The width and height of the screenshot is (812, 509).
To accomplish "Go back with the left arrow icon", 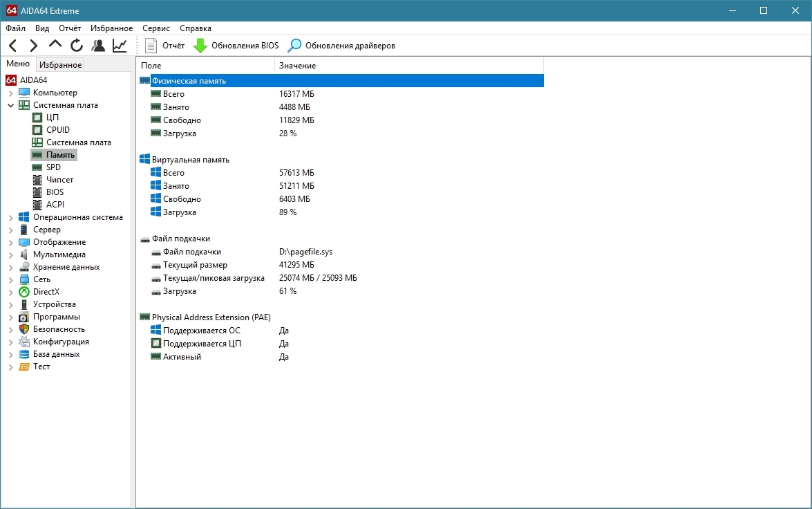I will pyautogui.click(x=13, y=46).
